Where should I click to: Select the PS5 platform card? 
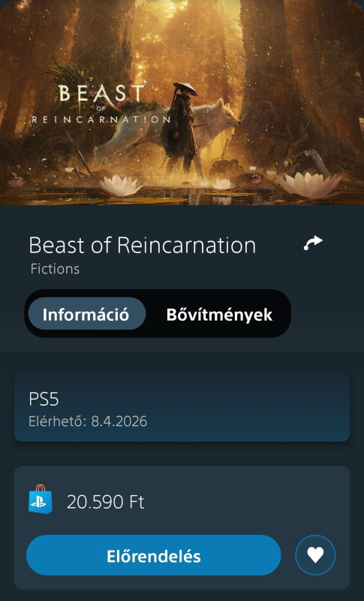(x=182, y=407)
